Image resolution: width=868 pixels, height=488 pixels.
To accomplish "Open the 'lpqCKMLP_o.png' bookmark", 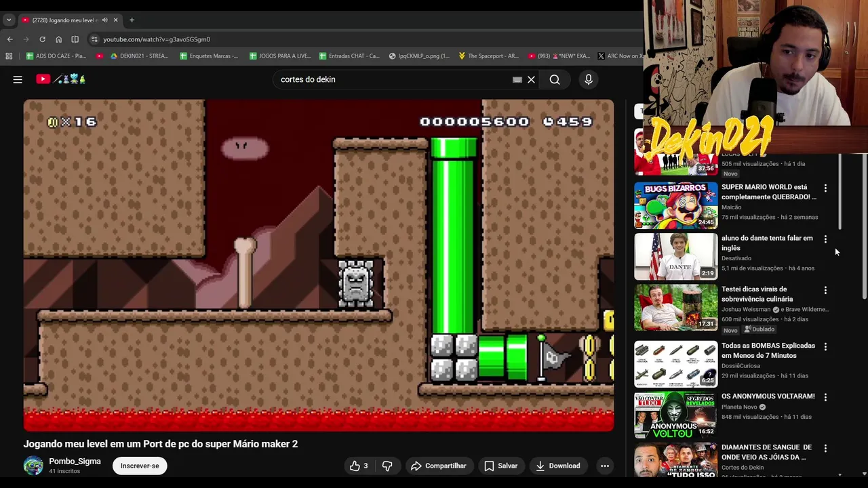I will click(419, 56).
